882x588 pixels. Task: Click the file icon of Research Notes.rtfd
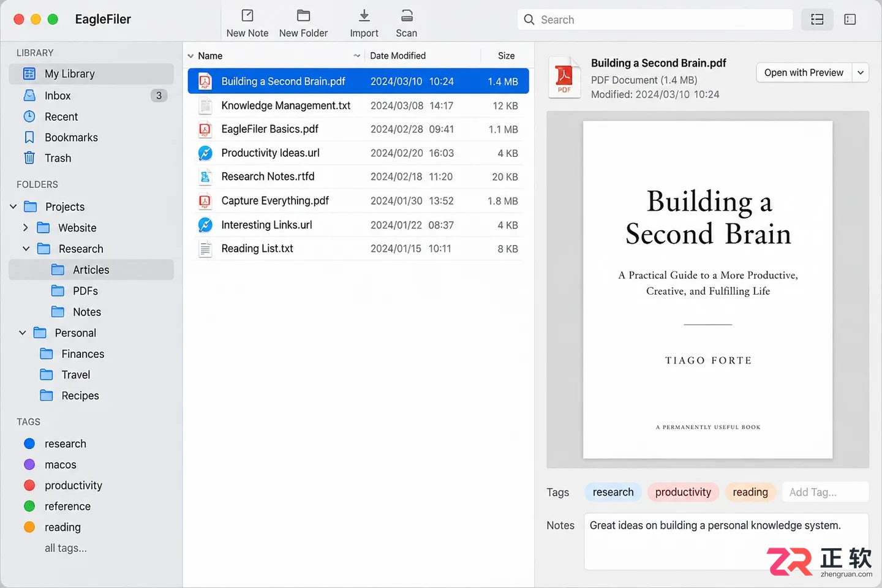coord(205,177)
